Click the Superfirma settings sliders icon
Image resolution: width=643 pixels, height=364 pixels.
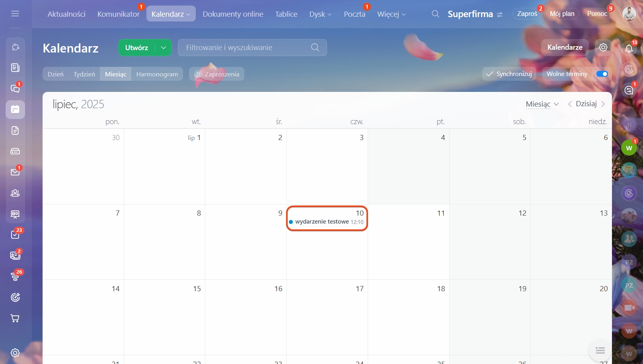(500, 15)
